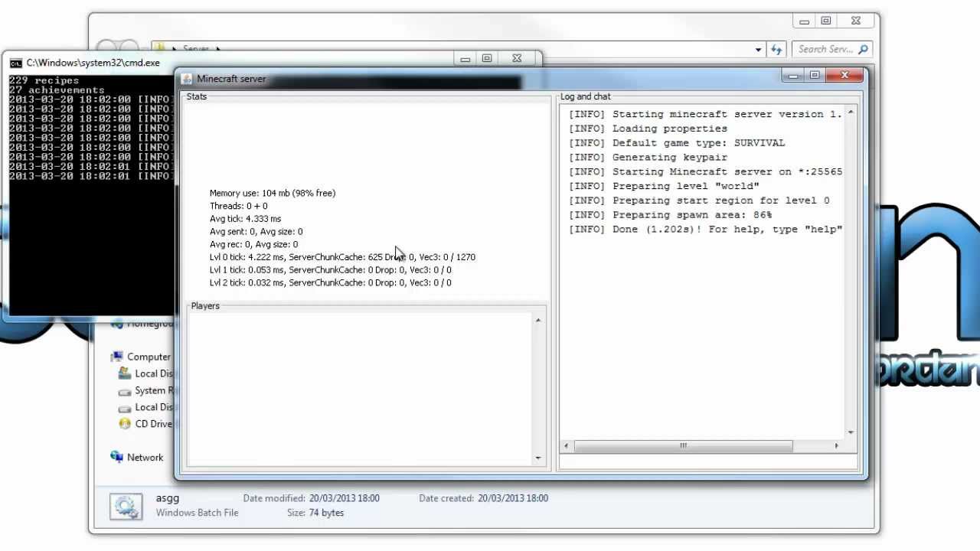This screenshot has height=551, width=980.
Task: Click the 'Lvl 0 tick: 4.222 ms' line
Action: tap(342, 257)
